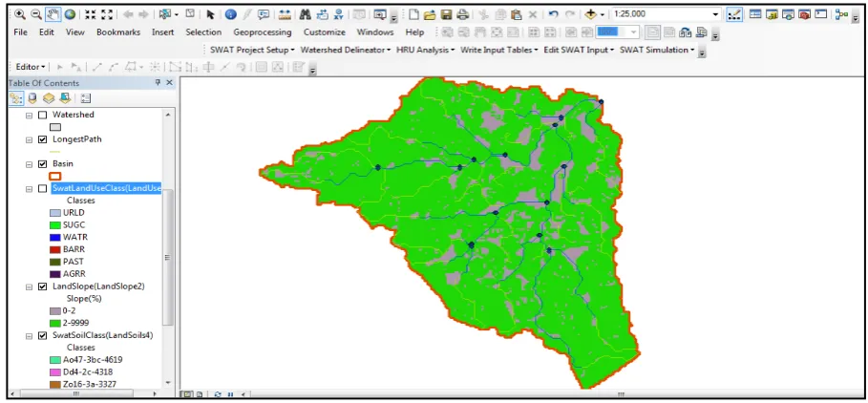868x403 pixels.
Task: Collapse the LandSlope layer legend
Action: click(x=29, y=286)
